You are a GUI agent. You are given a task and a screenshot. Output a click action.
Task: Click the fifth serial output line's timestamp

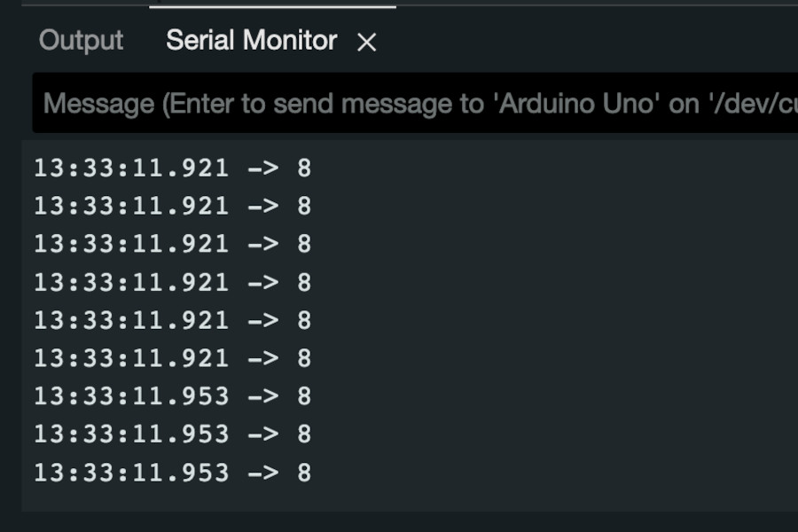(131, 320)
